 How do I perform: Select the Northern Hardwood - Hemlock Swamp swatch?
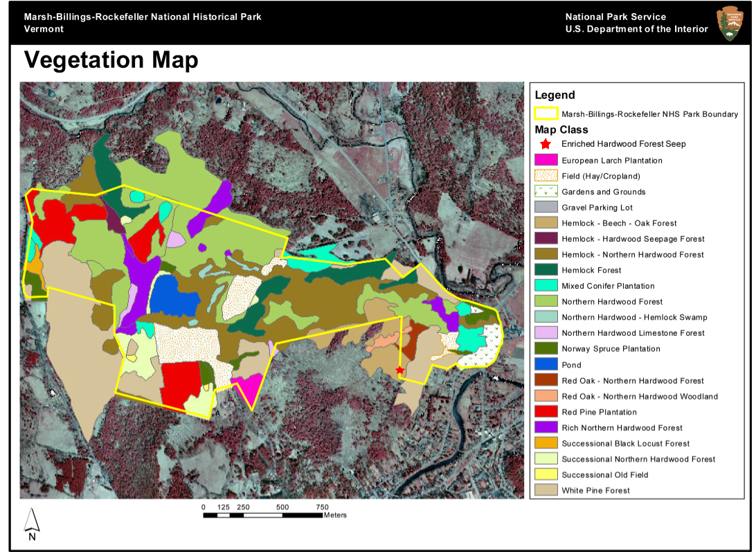point(546,317)
